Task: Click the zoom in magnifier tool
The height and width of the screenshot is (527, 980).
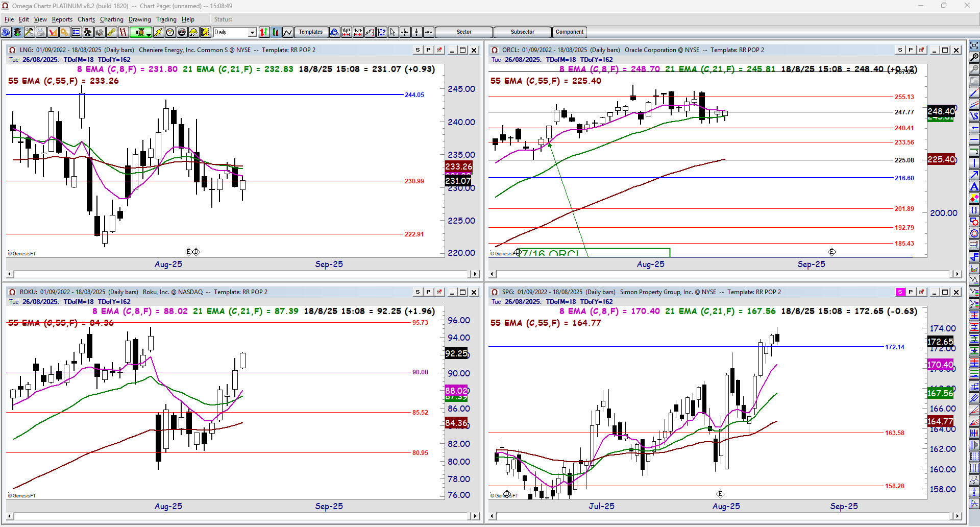Action: pyautogui.click(x=974, y=57)
